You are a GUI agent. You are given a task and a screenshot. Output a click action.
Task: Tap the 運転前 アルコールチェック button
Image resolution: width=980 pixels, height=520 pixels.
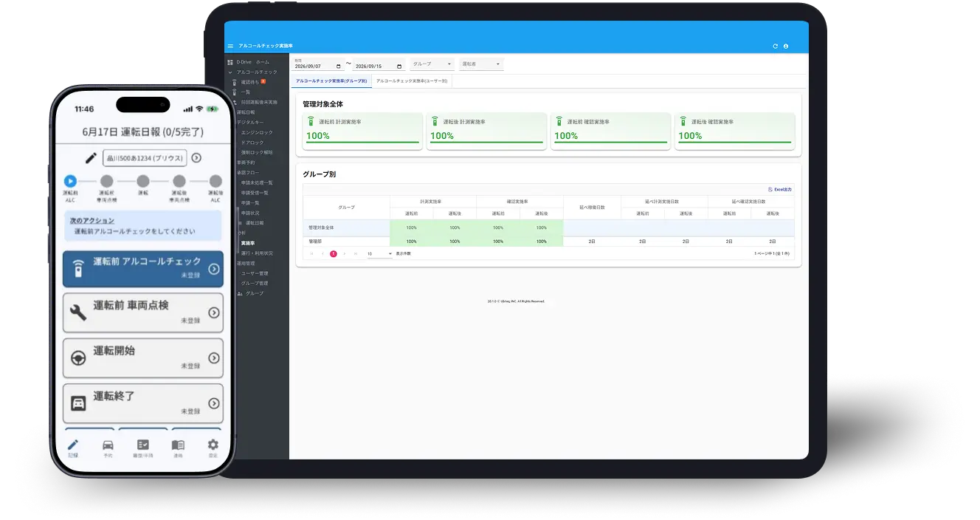point(143,269)
